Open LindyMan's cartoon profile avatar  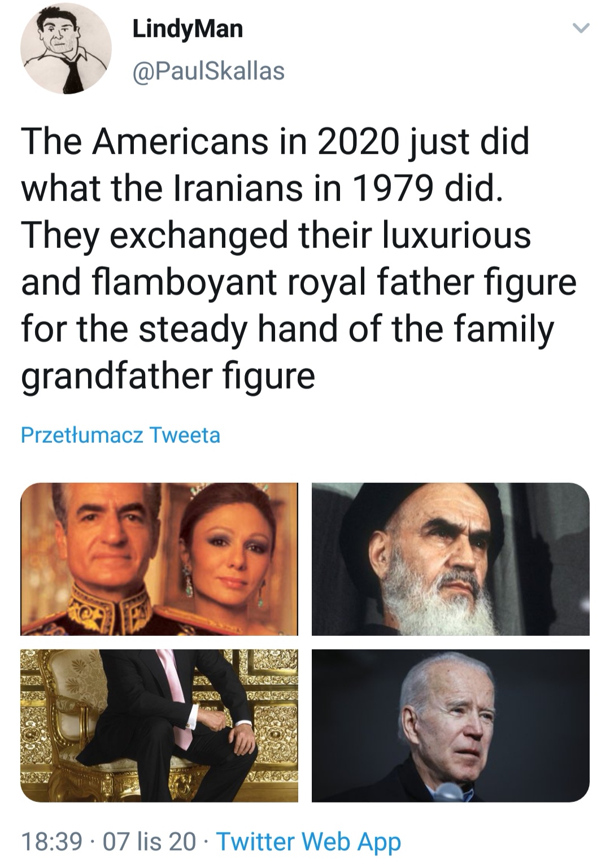pos(66,50)
